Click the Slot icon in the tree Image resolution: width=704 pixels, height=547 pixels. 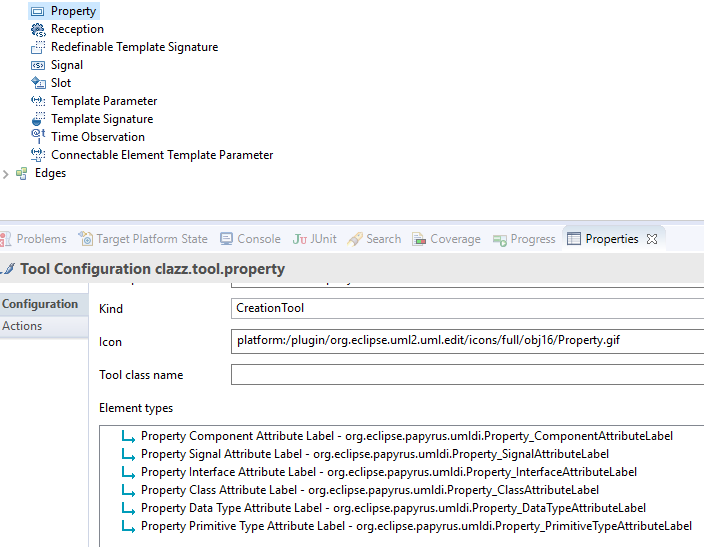tap(38, 83)
